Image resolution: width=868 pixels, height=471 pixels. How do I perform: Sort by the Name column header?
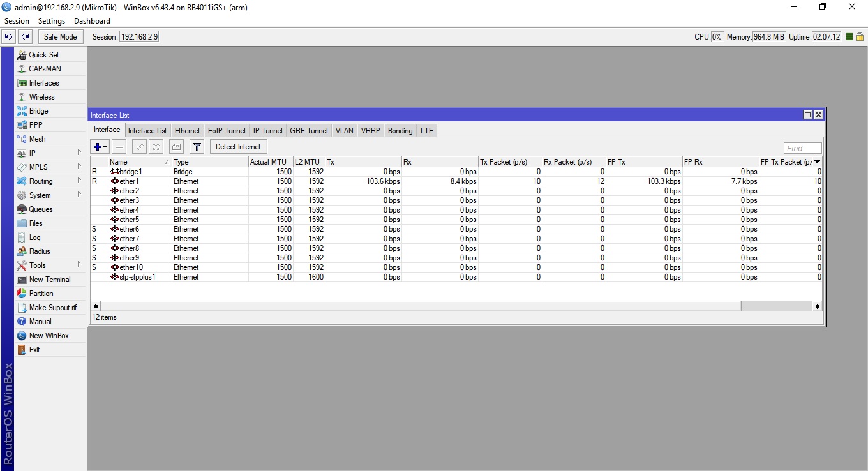tap(140, 162)
